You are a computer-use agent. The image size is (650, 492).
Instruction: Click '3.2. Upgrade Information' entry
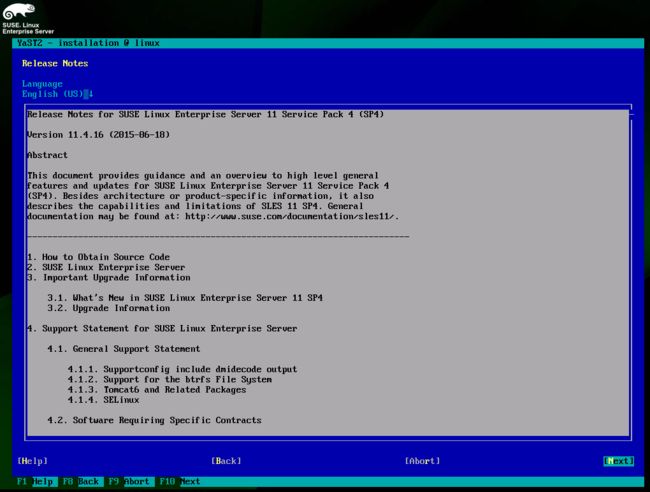click(109, 308)
